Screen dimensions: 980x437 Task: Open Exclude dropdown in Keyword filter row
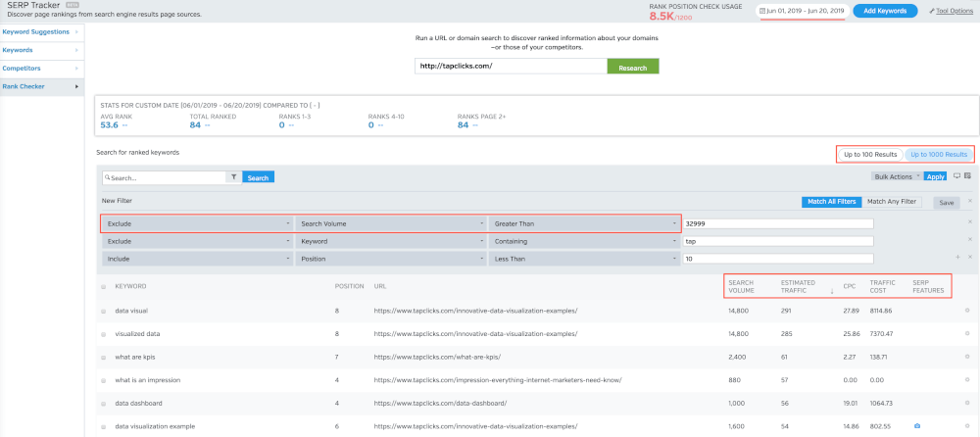197,241
